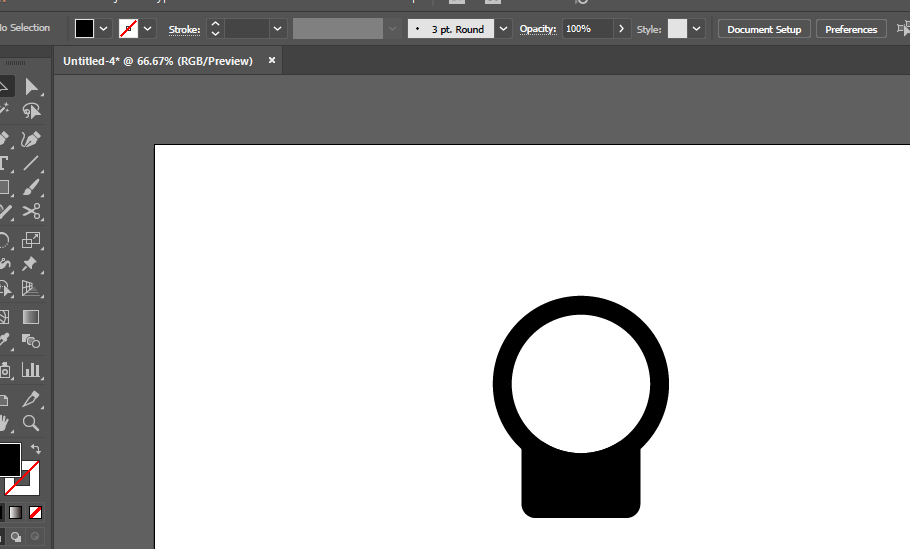Select the Direct Selection tool
Image resolution: width=910 pixels, height=549 pixels.
(31, 87)
